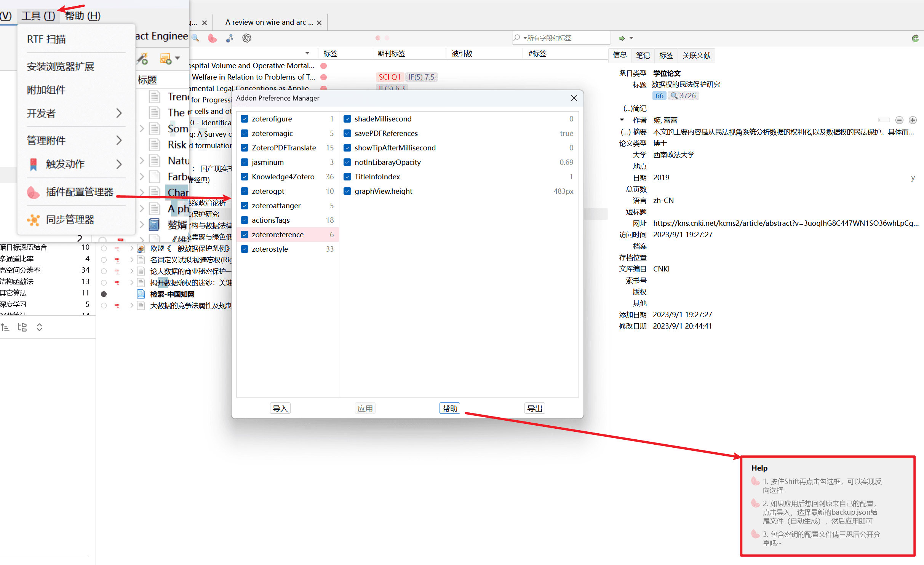Click the 导出 button in dialog

535,408
